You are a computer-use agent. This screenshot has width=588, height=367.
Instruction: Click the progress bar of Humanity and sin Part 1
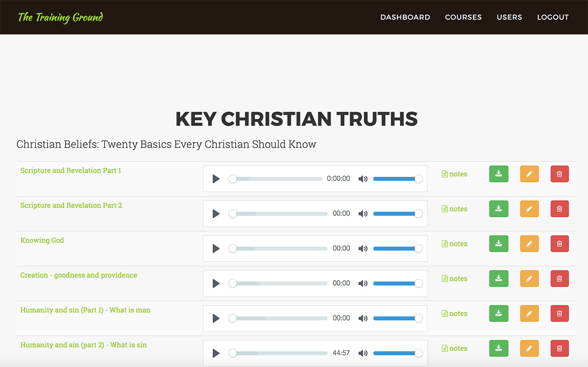(x=280, y=318)
